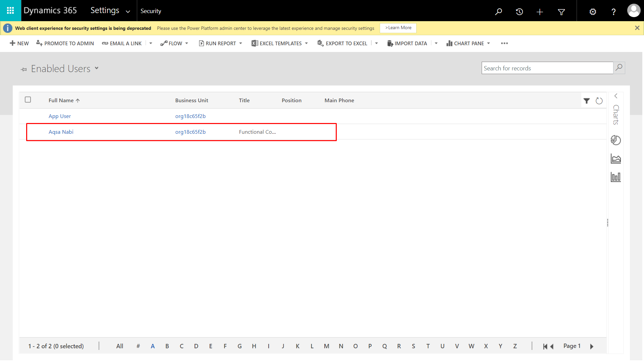
Task: Click the Search for records field
Action: point(547,68)
